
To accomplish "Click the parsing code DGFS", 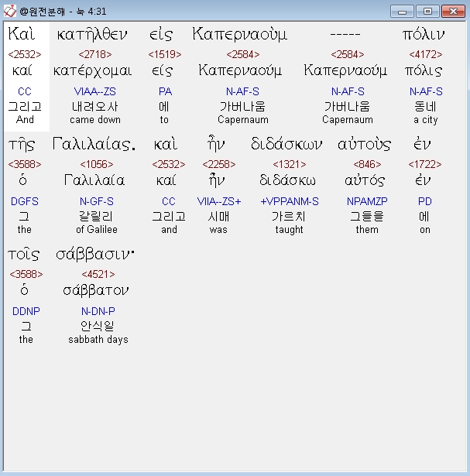I will pos(25,201).
